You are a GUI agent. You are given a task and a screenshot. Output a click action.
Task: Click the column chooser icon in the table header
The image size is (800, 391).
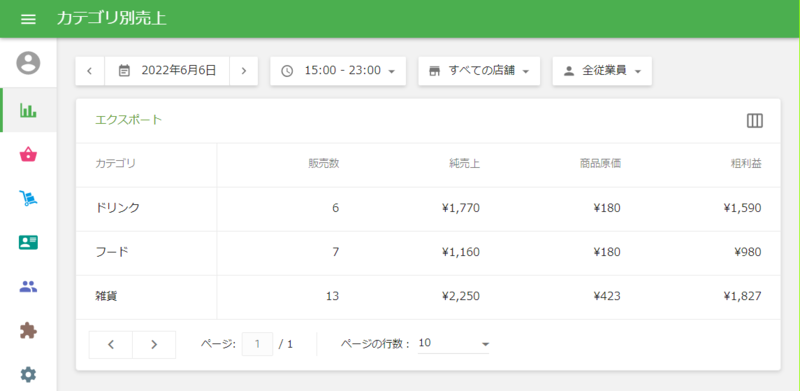tap(755, 121)
